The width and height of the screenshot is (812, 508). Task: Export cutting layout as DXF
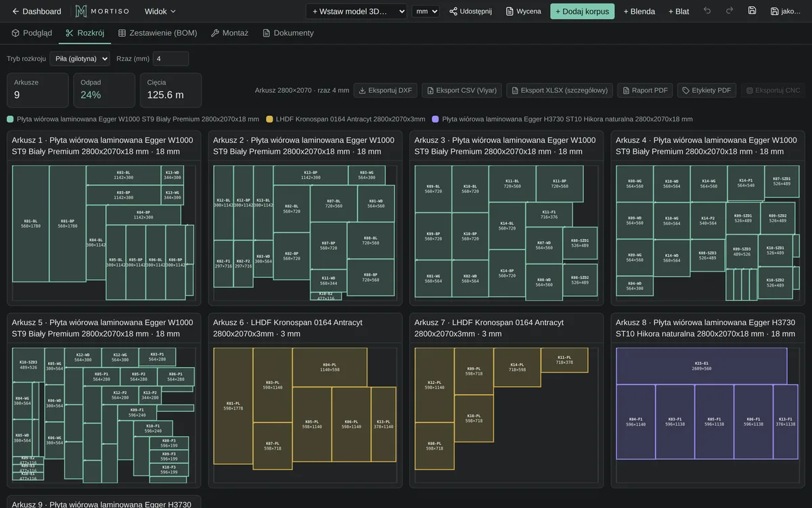coord(384,90)
